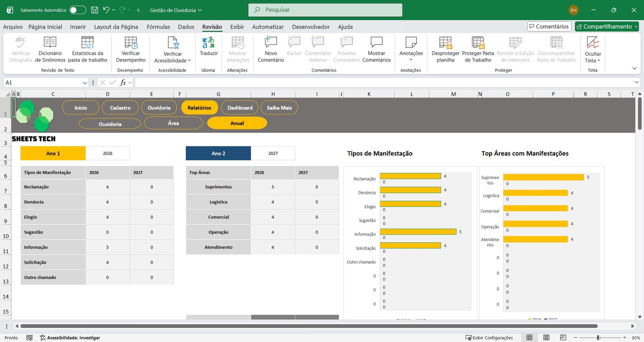Screen dimensions: 644x342
Task: Open the Anotações dropdown
Action: (411, 60)
